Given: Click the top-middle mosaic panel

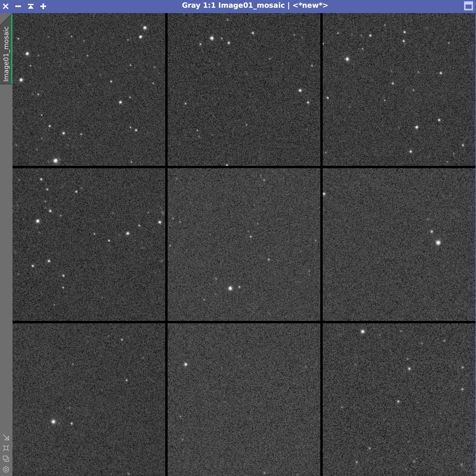Looking at the screenshot, I should [x=244, y=89].
